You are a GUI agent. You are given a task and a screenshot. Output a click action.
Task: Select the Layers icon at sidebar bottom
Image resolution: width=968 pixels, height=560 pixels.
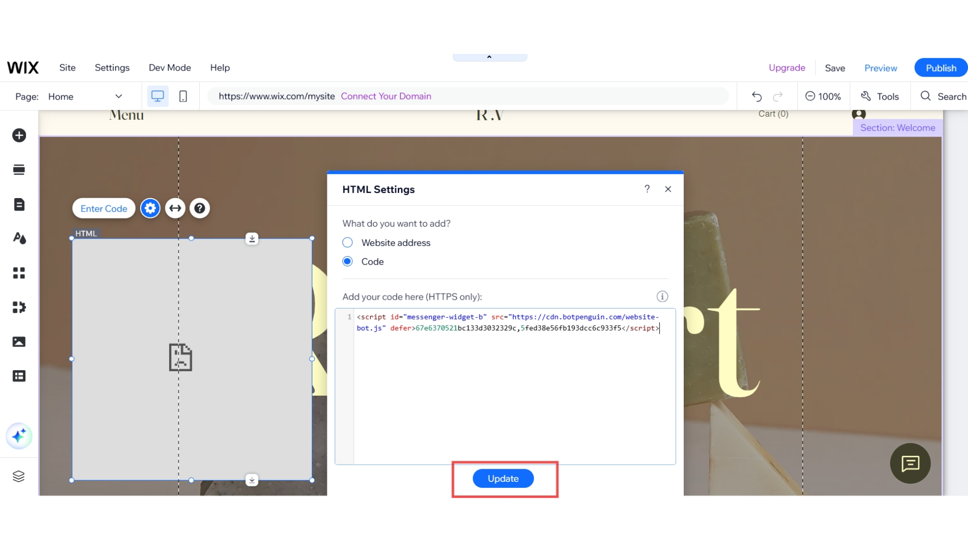(x=19, y=476)
